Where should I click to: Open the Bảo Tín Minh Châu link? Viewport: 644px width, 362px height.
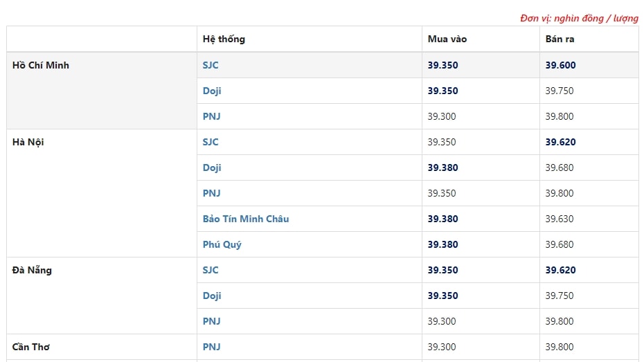coord(246,219)
